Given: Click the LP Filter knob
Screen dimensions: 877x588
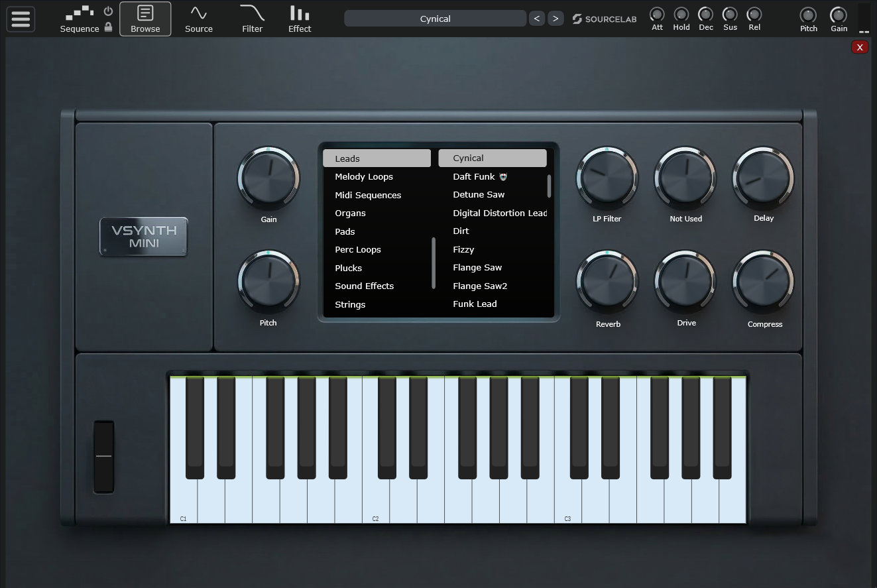Looking at the screenshot, I should (x=607, y=178).
